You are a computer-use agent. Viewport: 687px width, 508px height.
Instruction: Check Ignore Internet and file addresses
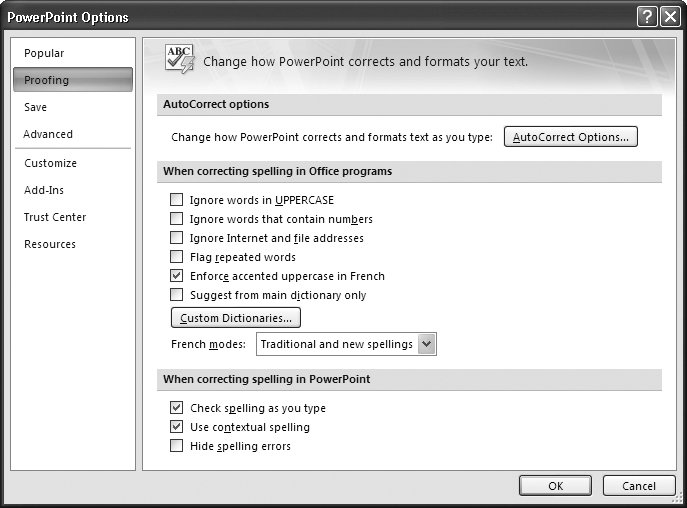point(177,238)
